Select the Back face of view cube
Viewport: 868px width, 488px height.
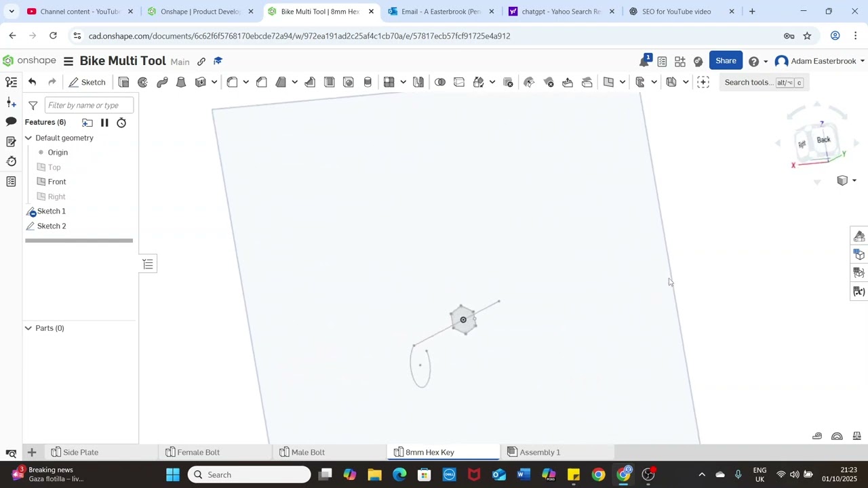pos(823,140)
